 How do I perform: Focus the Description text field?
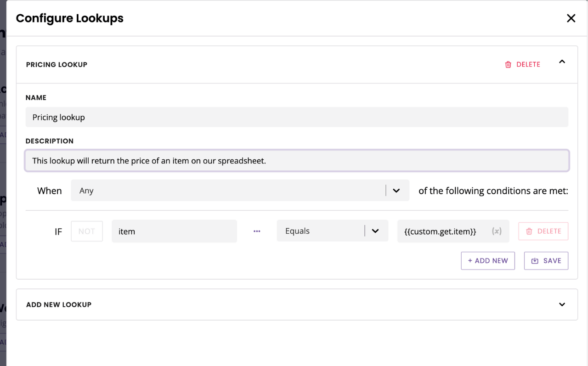click(x=296, y=161)
